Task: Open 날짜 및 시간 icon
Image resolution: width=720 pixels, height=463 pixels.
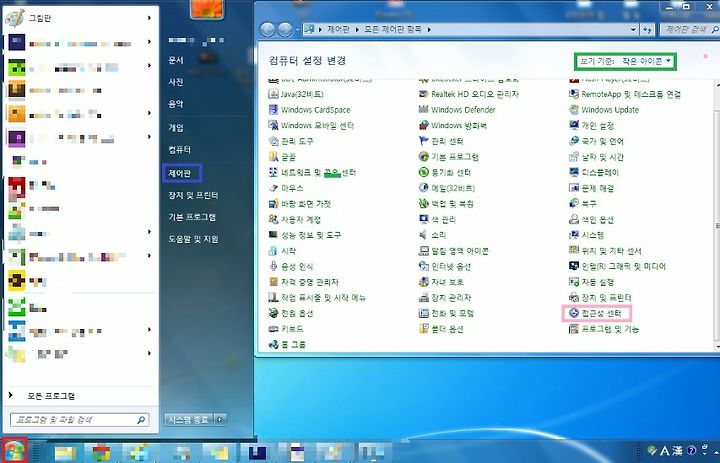Action: point(574,157)
